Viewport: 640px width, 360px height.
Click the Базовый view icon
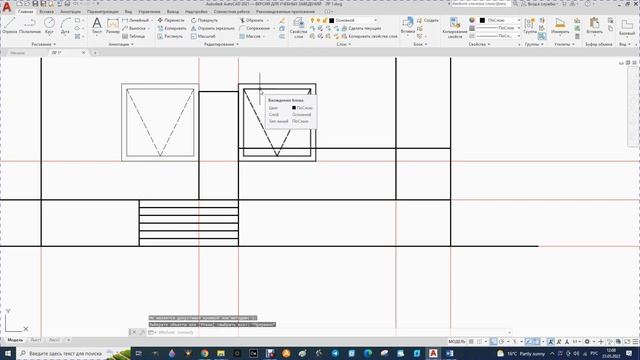point(627,27)
